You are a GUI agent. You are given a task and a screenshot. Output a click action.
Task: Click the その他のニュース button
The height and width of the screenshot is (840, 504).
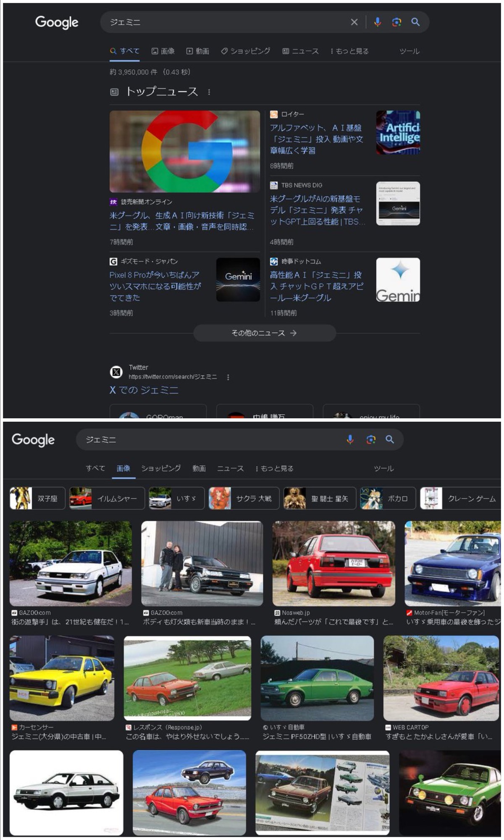[x=264, y=333]
